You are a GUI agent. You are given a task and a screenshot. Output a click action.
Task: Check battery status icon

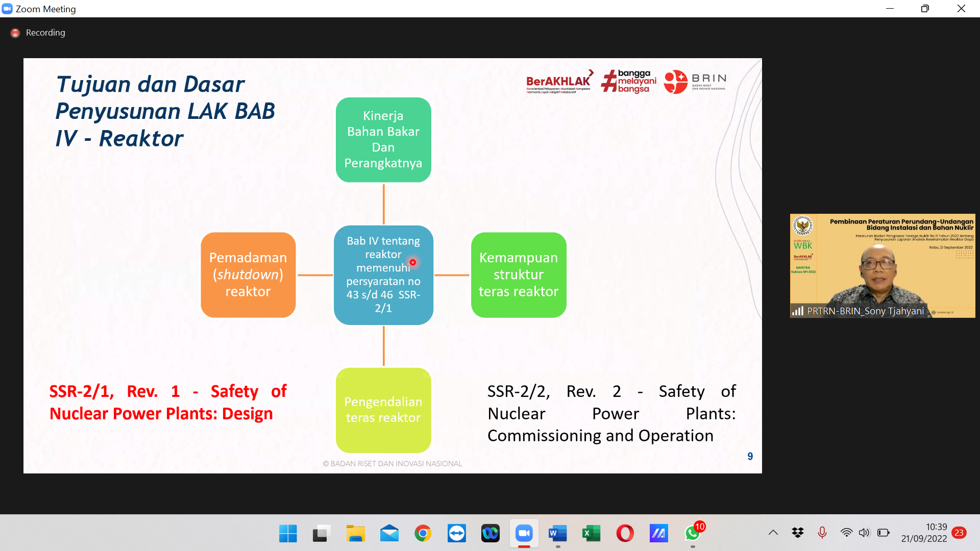pos(883,533)
